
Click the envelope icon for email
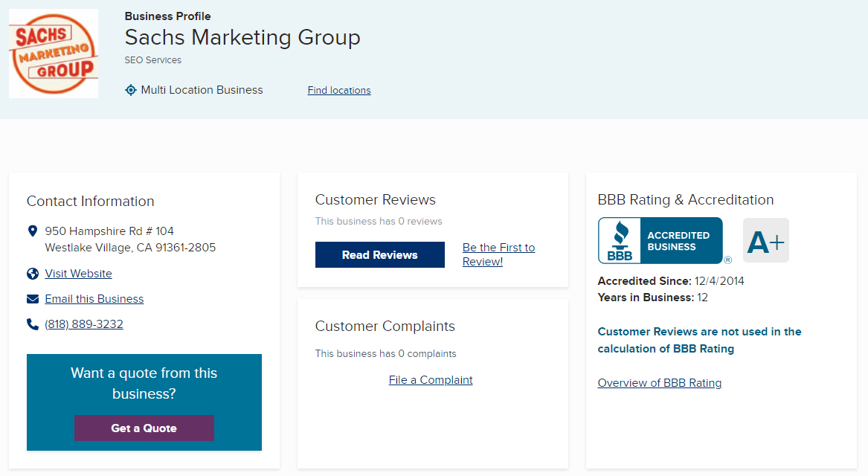pos(33,299)
